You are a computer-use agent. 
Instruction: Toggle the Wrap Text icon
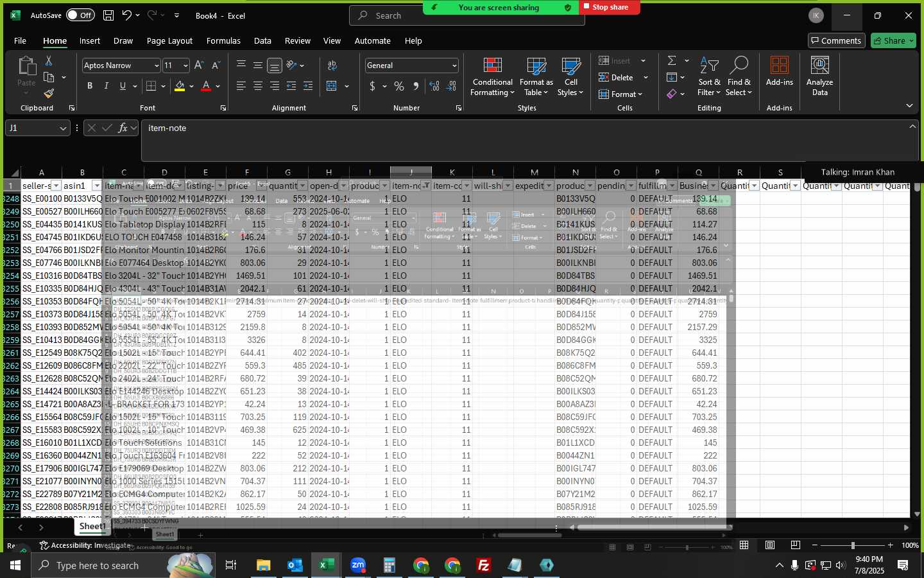coord(332,66)
